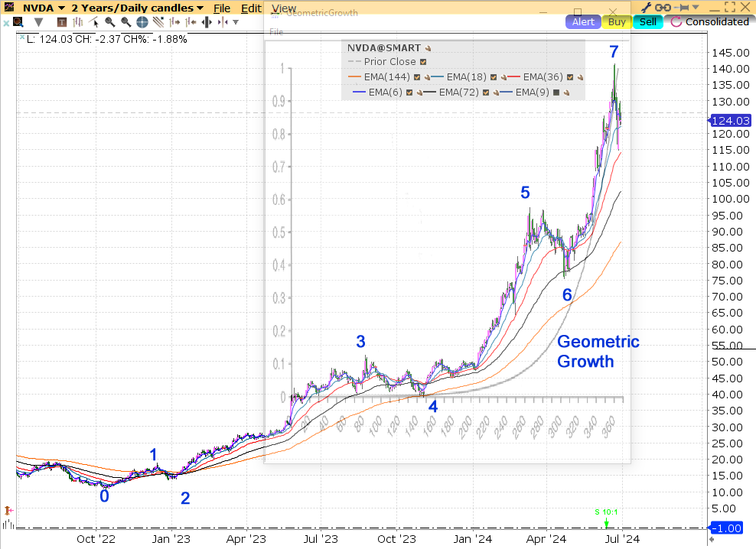The width and height of the screenshot is (756, 549).
Task: Toggle the Prior Close checkbox
Action: [x=423, y=62]
